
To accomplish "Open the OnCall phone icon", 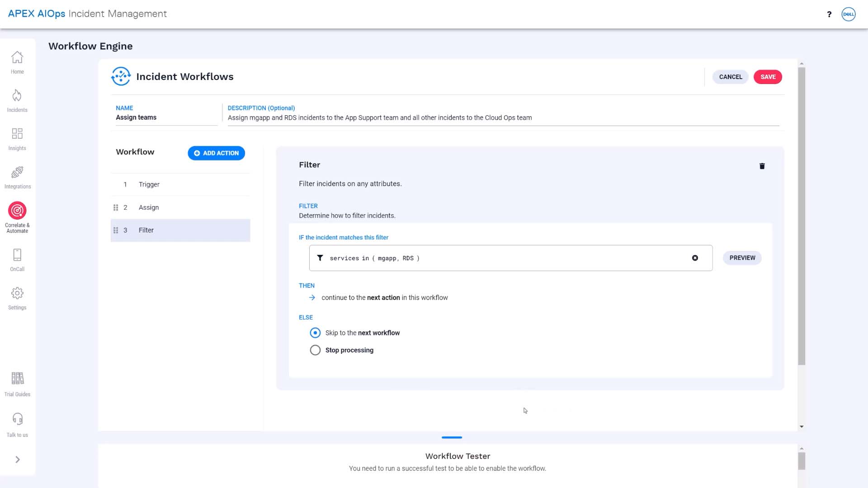I will (x=17, y=255).
